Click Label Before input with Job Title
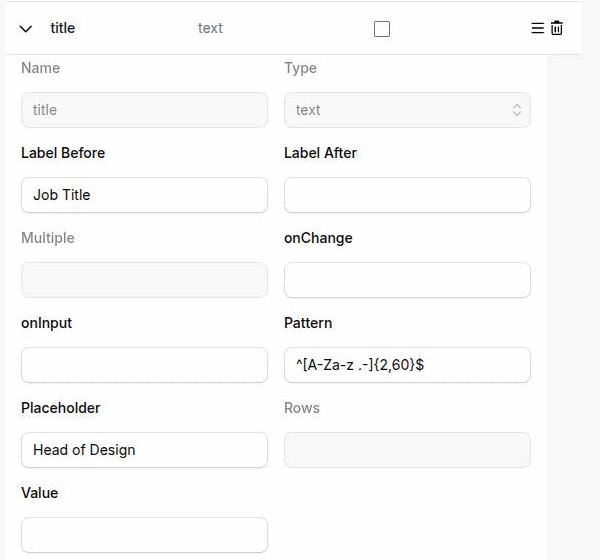 coord(144,195)
